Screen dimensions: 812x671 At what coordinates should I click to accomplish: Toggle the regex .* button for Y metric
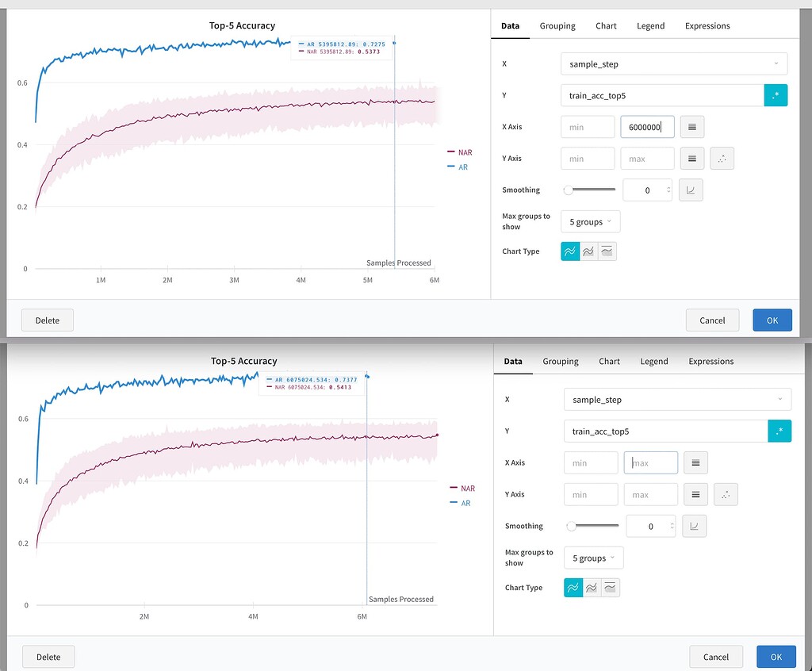776,94
